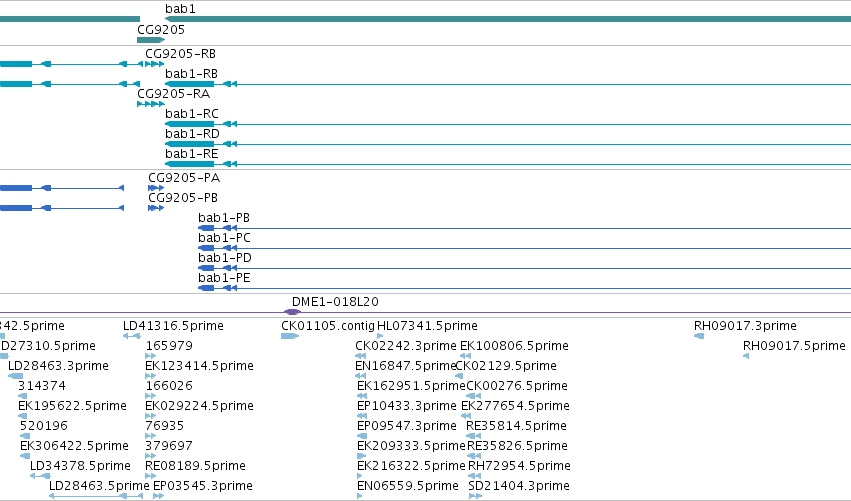Viewport: 851px width, 501px height.
Task: Select EST EN06559.5prime
Action: [408, 486]
